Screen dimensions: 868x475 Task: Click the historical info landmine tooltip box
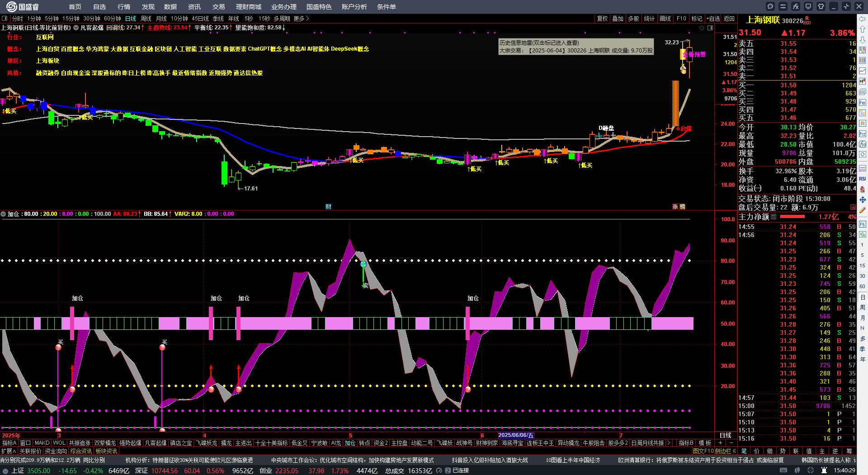point(576,47)
